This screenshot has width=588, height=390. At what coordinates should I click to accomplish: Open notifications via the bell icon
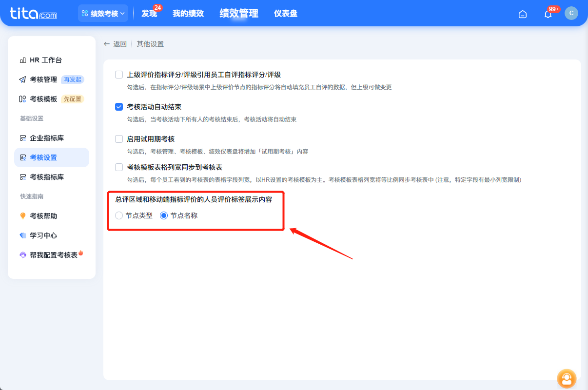[547, 15]
